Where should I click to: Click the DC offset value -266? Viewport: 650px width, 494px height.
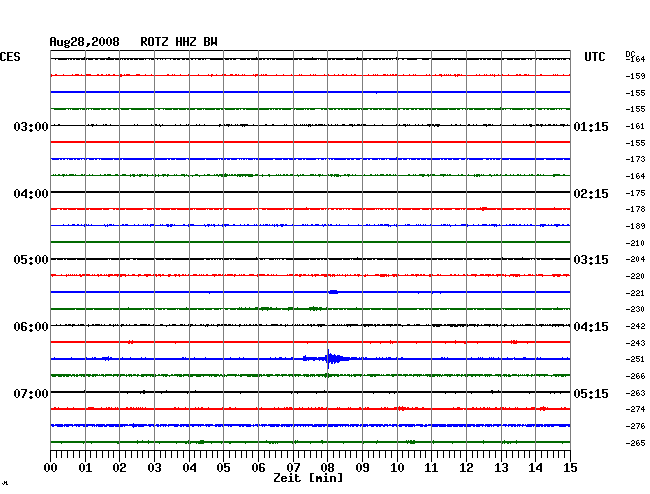[635, 376]
